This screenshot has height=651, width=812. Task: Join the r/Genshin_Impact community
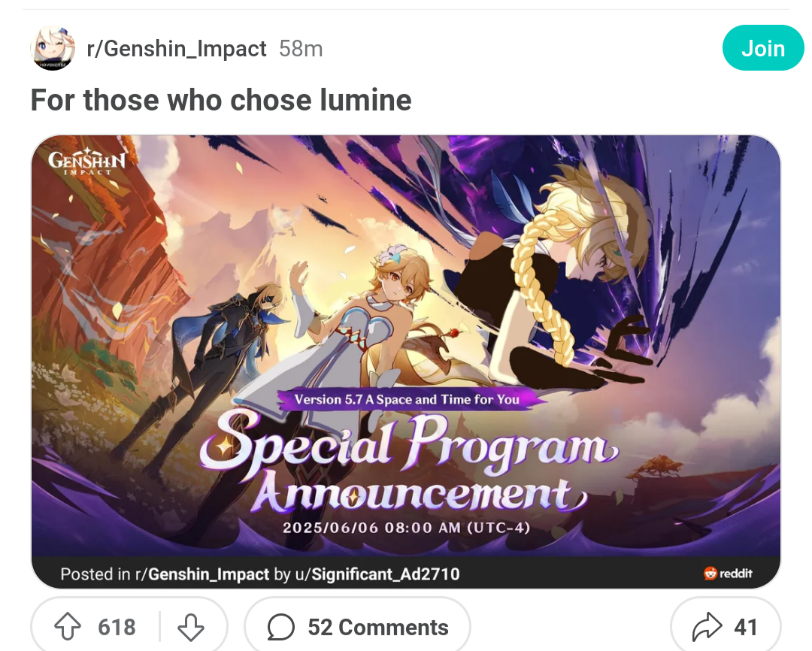click(763, 48)
